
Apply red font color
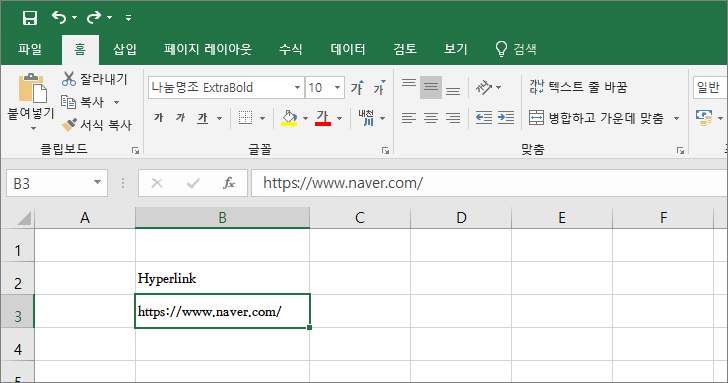click(323, 118)
